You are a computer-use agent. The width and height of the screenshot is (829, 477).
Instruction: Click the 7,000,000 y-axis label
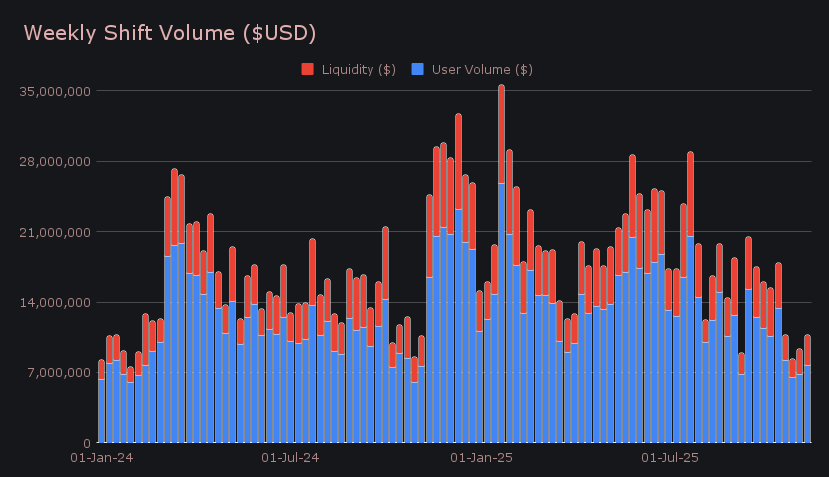click(x=59, y=373)
